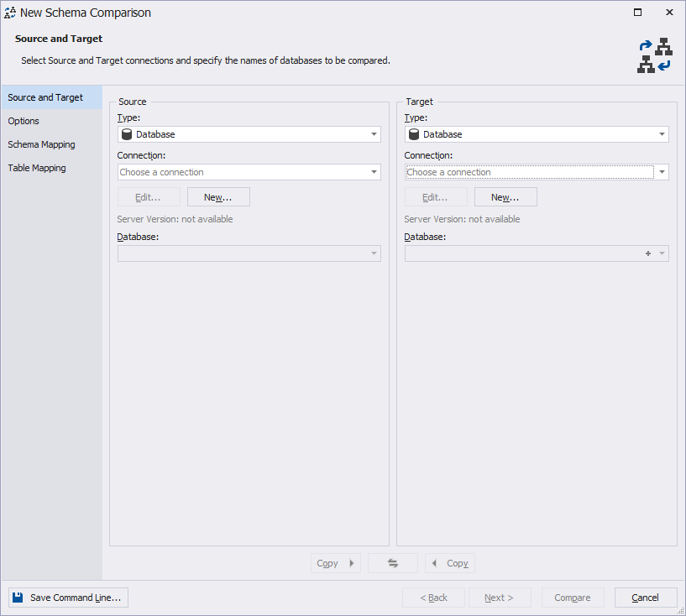Select the Source and Target page
Screen dimensions: 686x616
(45, 97)
